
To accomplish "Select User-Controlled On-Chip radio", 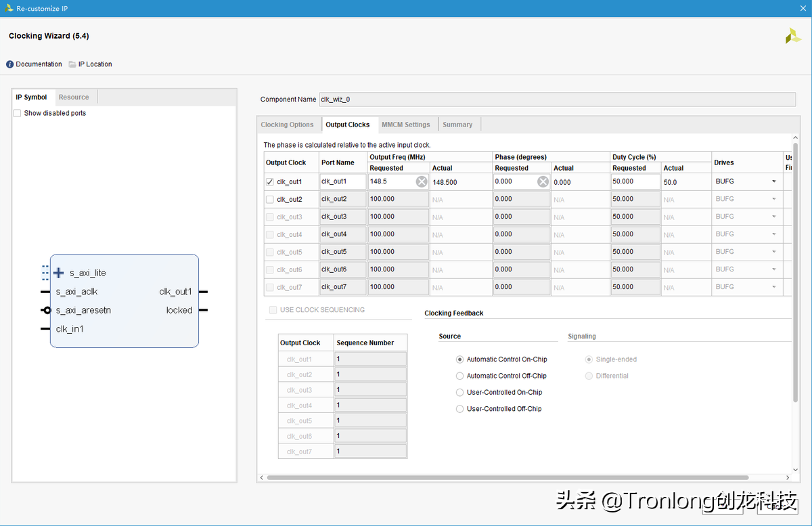I will pos(460,392).
